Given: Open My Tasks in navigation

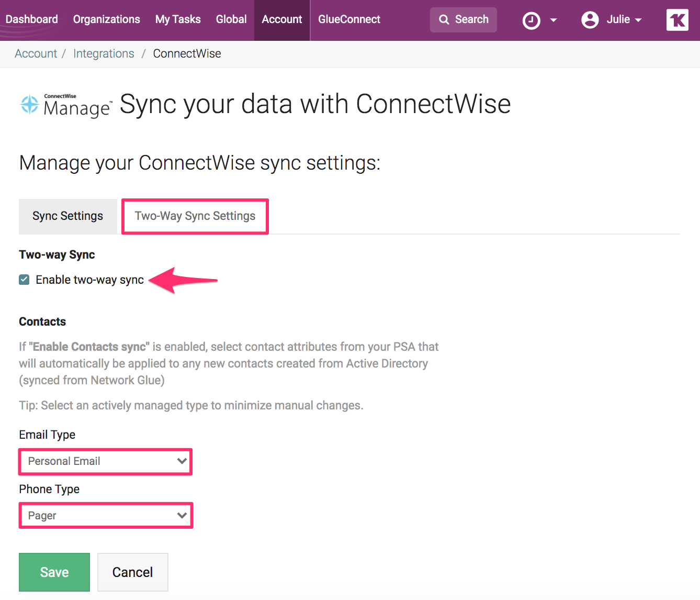Looking at the screenshot, I should click(x=178, y=19).
